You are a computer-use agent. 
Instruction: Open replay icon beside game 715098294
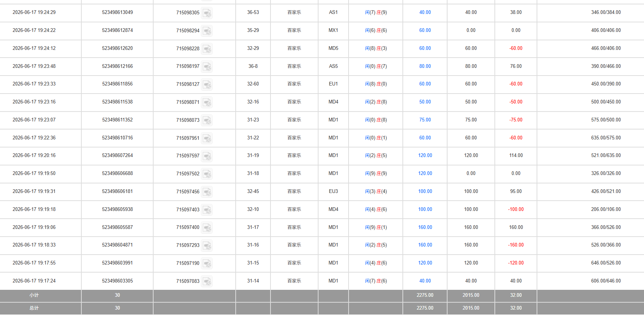(x=207, y=31)
